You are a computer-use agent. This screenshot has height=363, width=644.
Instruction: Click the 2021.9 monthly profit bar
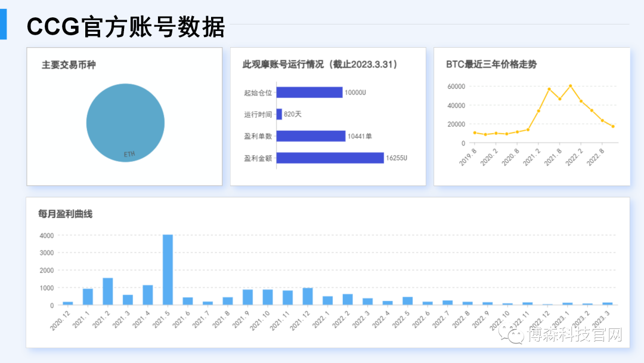click(x=247, y=297)
